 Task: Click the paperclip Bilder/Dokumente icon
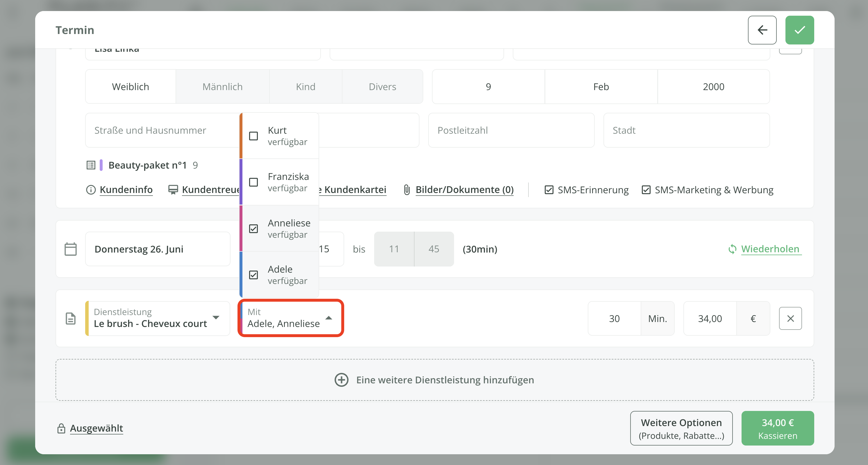click(407, 190)
